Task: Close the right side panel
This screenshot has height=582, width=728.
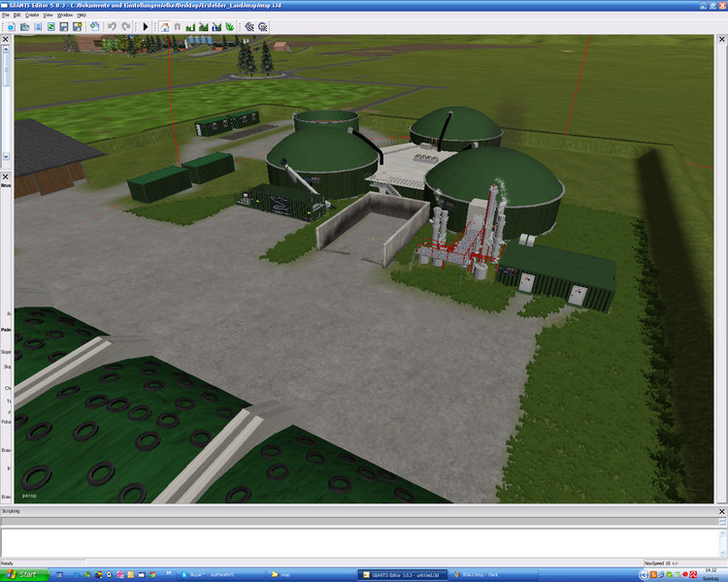Action: click(x=722, y=40)
